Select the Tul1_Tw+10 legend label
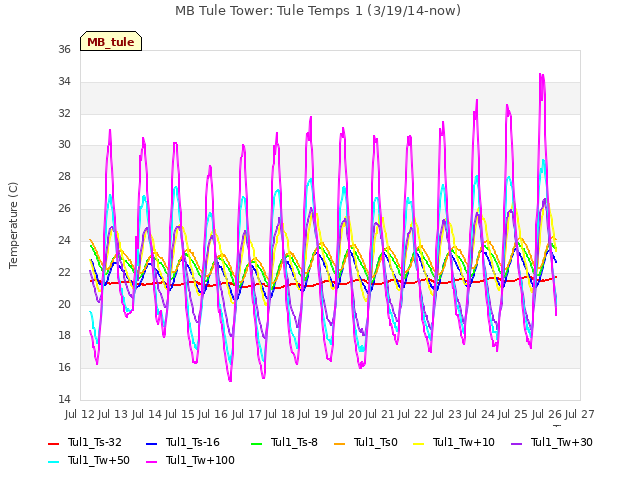 (464, 442)
